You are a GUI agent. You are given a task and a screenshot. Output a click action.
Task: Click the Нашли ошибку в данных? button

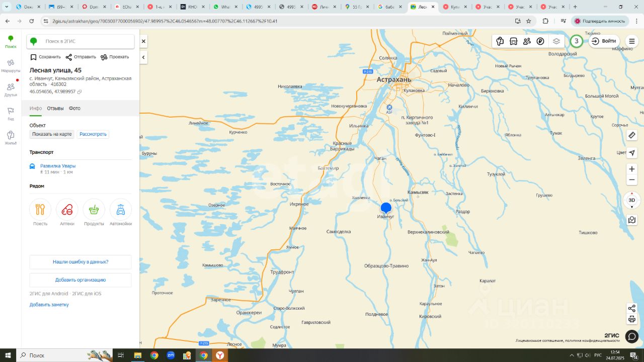pyautogui.click(x=80, y=262)
